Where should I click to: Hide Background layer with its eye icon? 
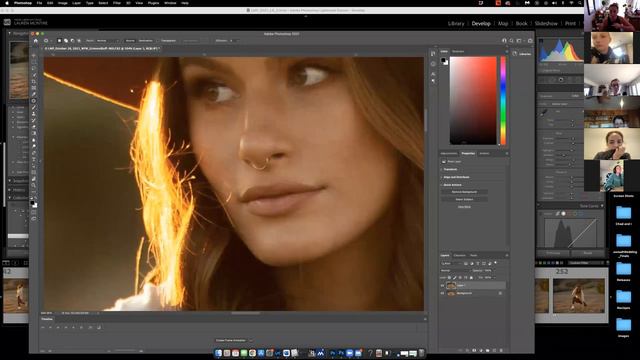click(x=442, y=293)
